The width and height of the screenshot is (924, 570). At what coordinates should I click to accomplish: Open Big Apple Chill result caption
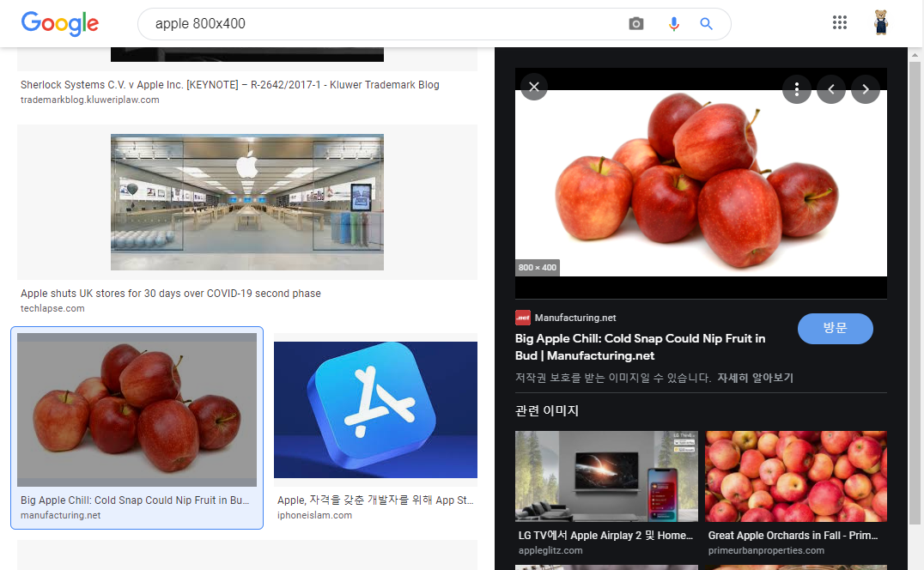(135, 500)
